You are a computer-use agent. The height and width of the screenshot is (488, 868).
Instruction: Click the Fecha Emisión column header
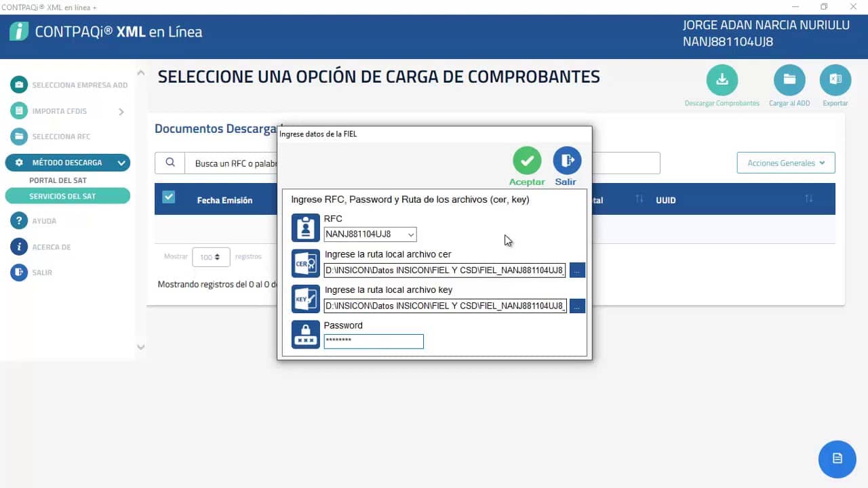tap(224, 200)
